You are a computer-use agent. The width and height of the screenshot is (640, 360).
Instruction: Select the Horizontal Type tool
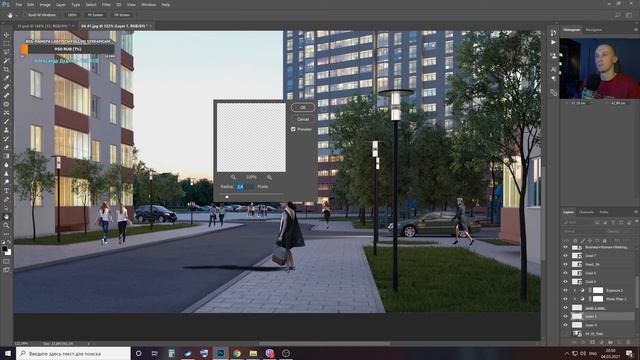click(6, 191)
